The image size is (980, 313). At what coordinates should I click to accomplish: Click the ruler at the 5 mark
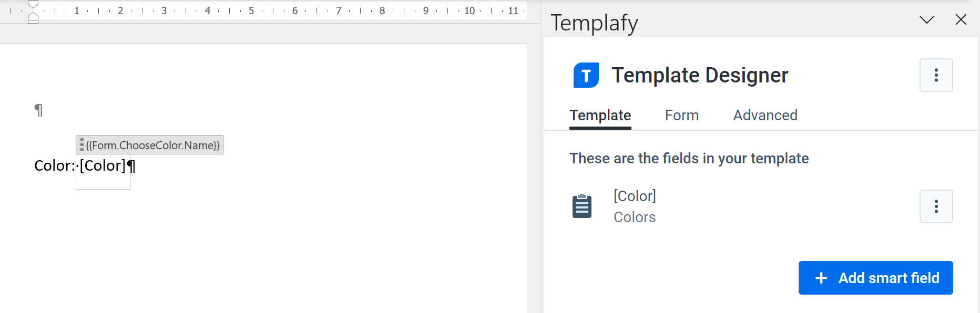click(x=251, y=11)
